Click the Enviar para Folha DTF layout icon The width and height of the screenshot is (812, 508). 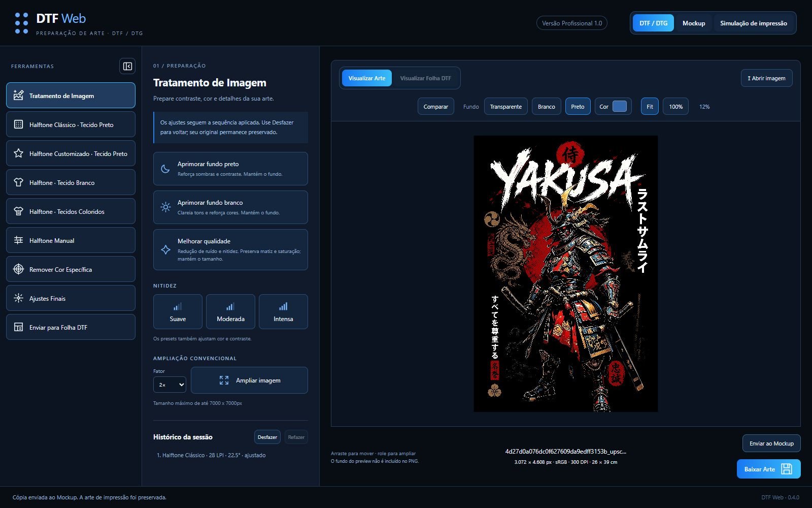(19, 327)
